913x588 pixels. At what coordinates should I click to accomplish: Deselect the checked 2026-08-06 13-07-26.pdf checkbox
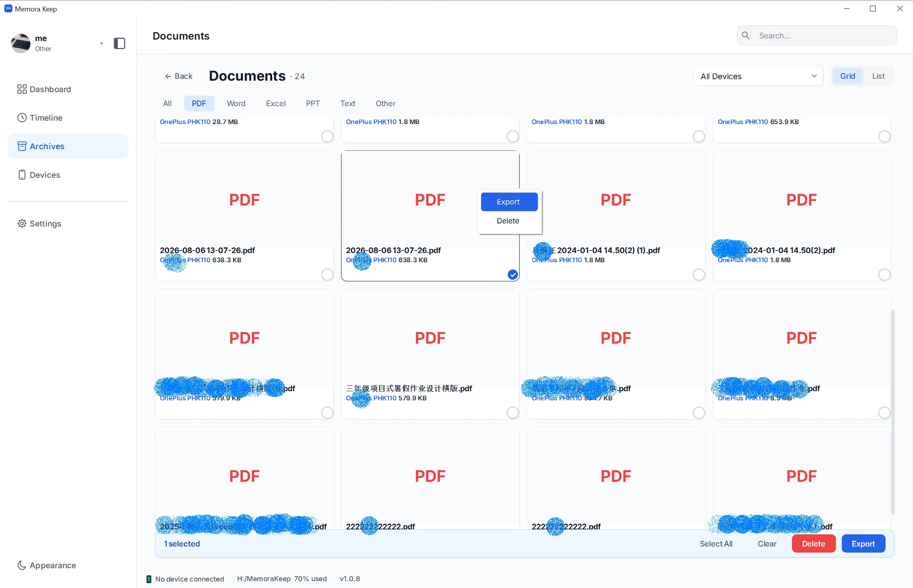[x=513, y=274]
